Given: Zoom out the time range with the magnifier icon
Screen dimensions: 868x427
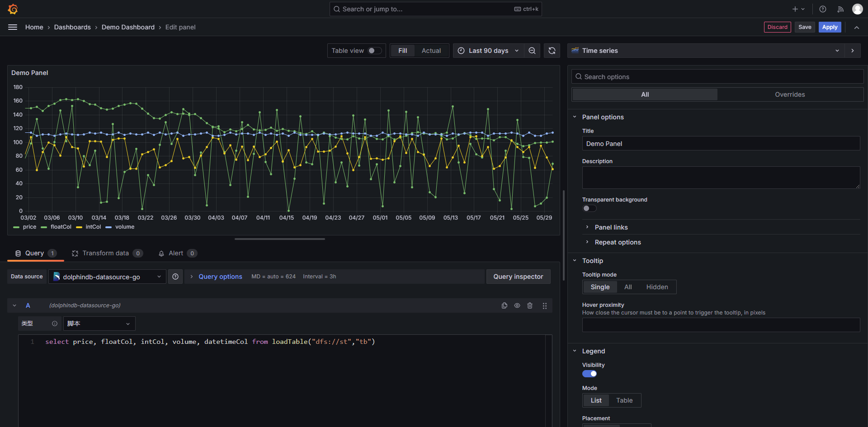Looking at the screenshot, I should (532, 51).
